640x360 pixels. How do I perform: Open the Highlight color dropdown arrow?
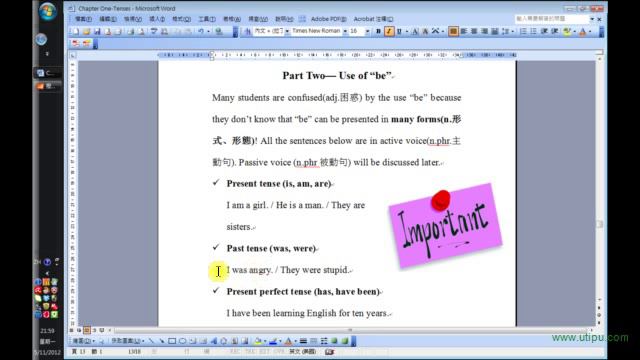coord(574,31)
